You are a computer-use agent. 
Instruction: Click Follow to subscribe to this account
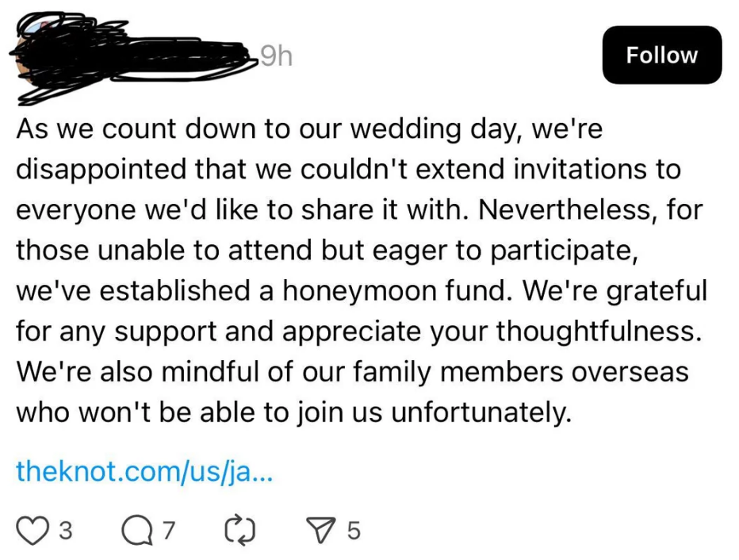[661, 55]
